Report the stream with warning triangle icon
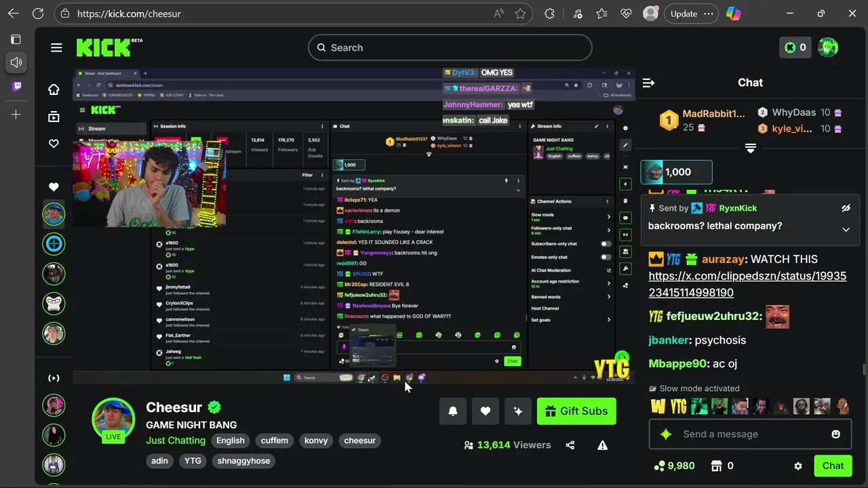The height and width of the screenshot is (488, 868). [x=602, y=445]
